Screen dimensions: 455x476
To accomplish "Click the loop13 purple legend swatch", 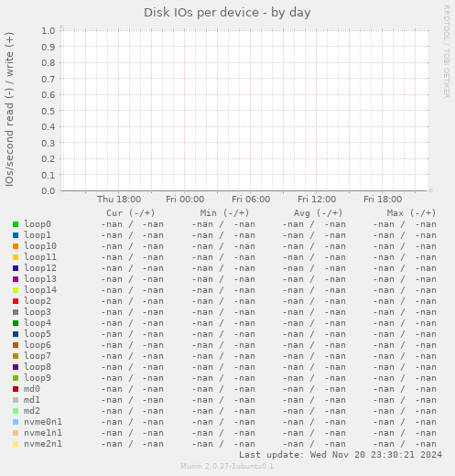I will (x=16, y=279).
